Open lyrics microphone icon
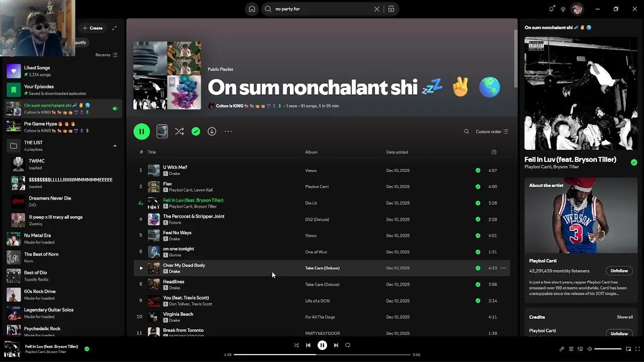Viewport: 644px width, 362px height. (x=561, y=349)
